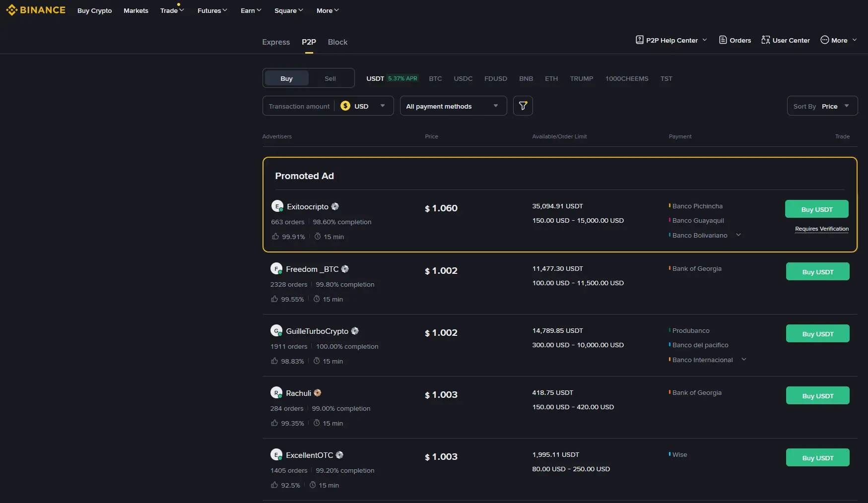Select the TRUMP coin tab
Screen dimensions: 868x503
[582, 78]
